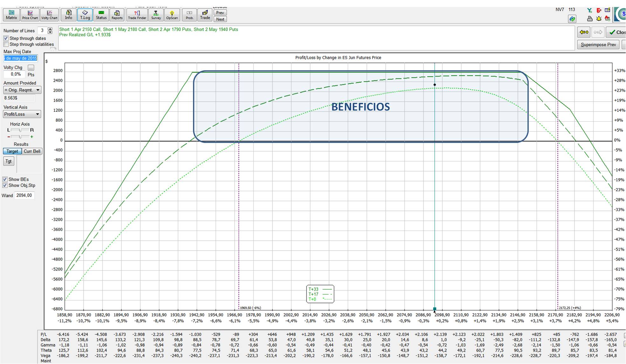Open the Matrix view
The image size is (626, 364).
[x=11, y=15]
